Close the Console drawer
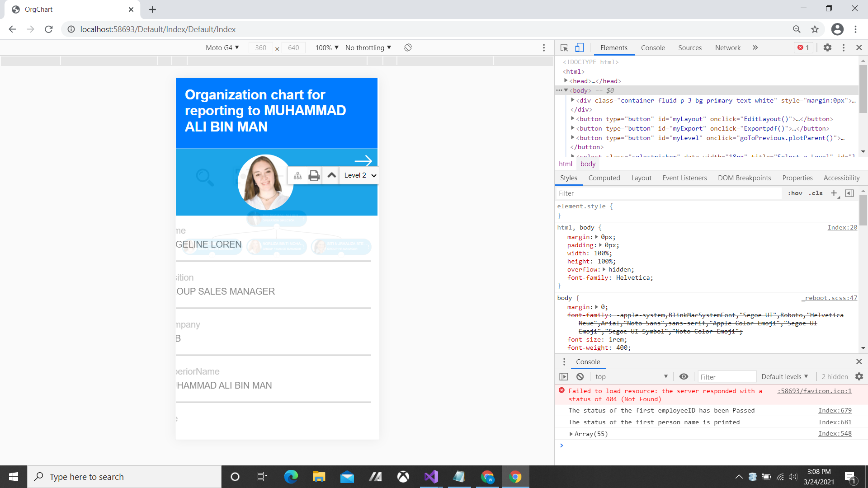The width and height of the screenshot is (868, 488). [859, 361]
